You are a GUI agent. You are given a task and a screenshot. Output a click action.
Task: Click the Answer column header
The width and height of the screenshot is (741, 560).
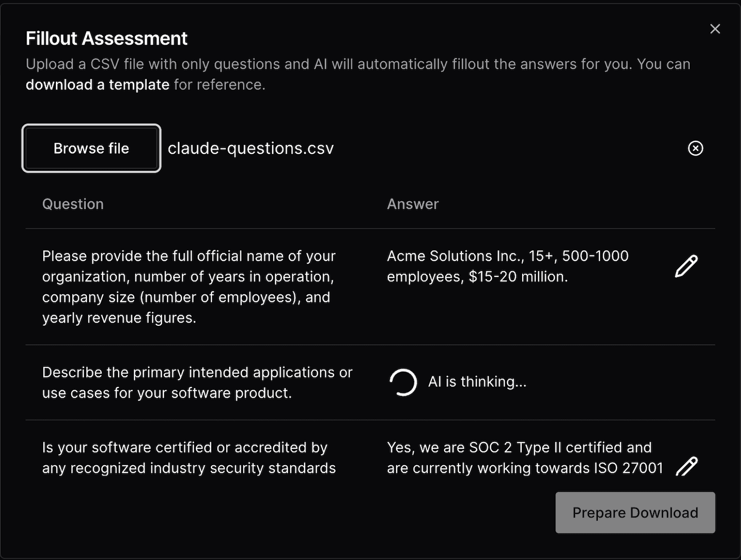(413, 204)
